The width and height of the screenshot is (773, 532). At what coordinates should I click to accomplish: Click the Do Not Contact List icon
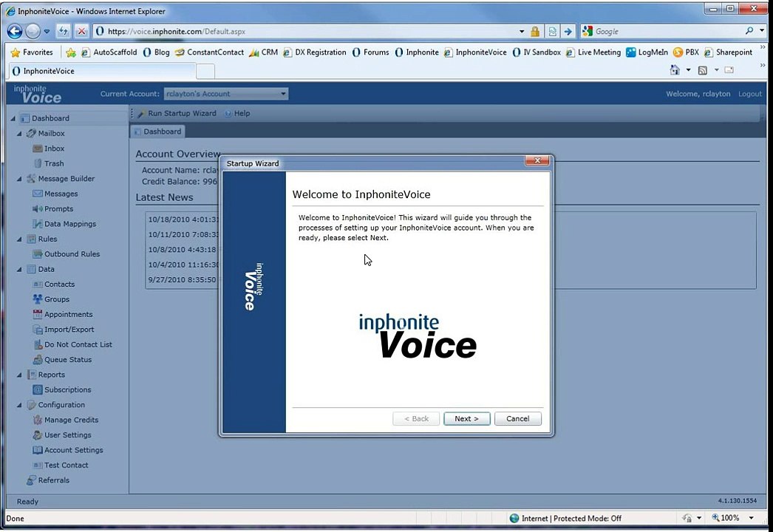coord(38,344)
